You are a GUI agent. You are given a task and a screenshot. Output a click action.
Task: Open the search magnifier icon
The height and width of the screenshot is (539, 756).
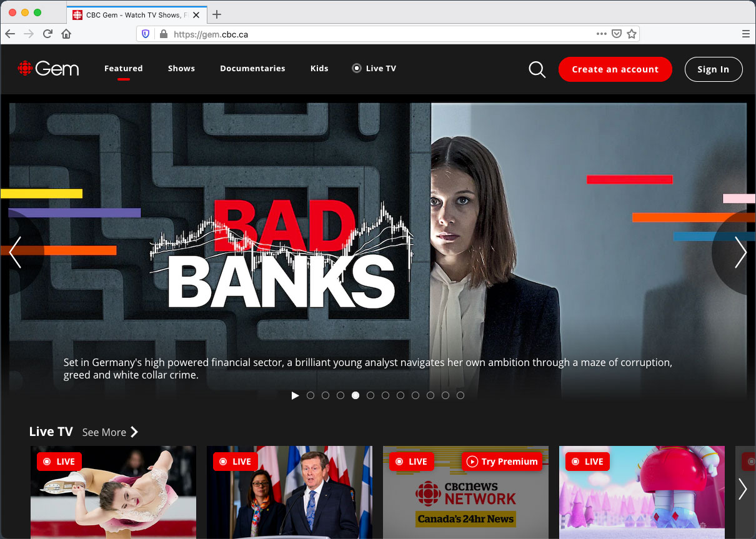click(x=537, y=69)
